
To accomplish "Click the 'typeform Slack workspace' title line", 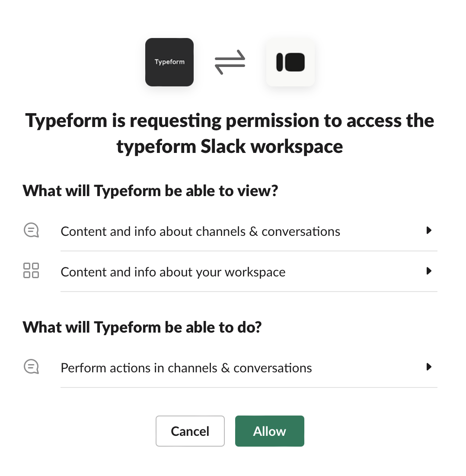I will (230, 146).
